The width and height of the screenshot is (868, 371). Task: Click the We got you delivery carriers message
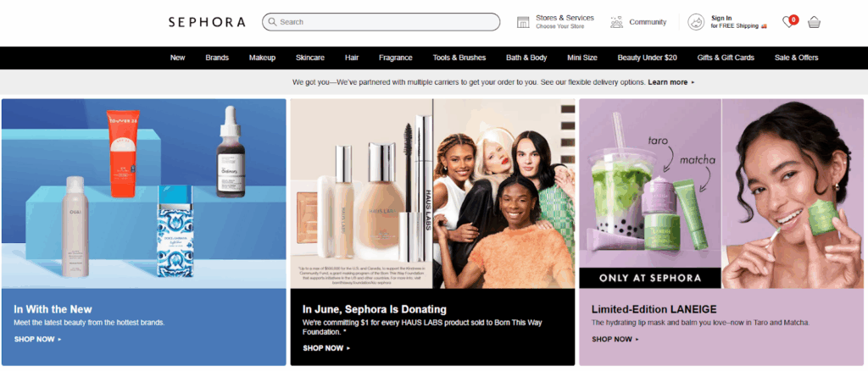(469, 82)
